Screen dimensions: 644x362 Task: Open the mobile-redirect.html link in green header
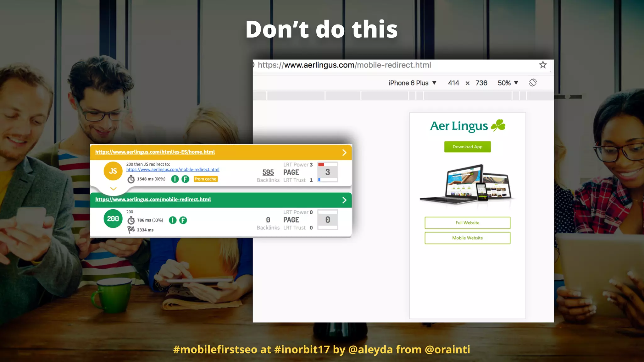tap(153, 200)
